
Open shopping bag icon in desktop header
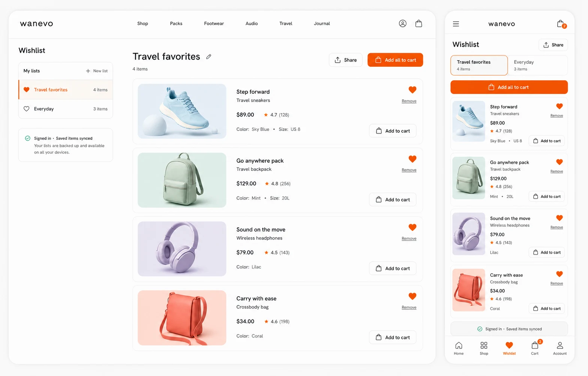419,24
